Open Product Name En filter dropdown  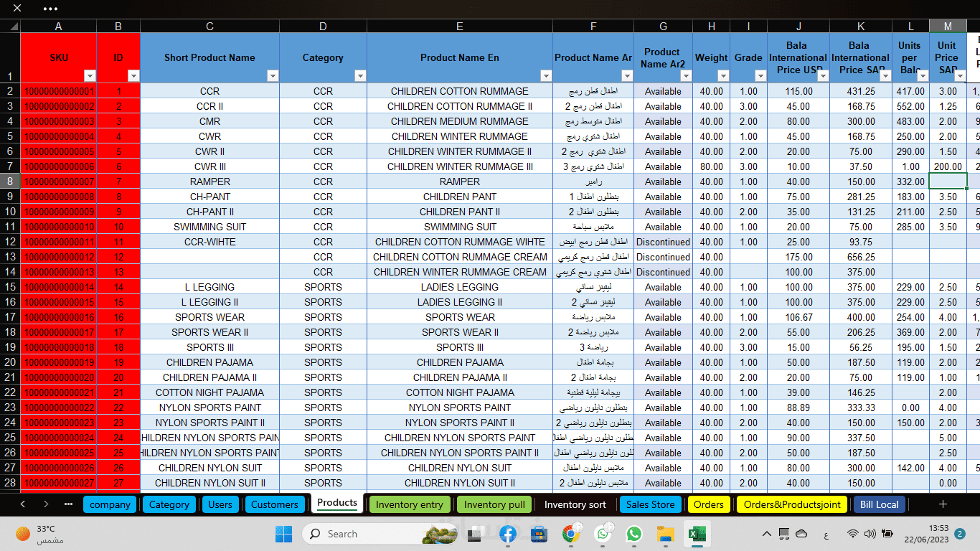click(546, 76)
